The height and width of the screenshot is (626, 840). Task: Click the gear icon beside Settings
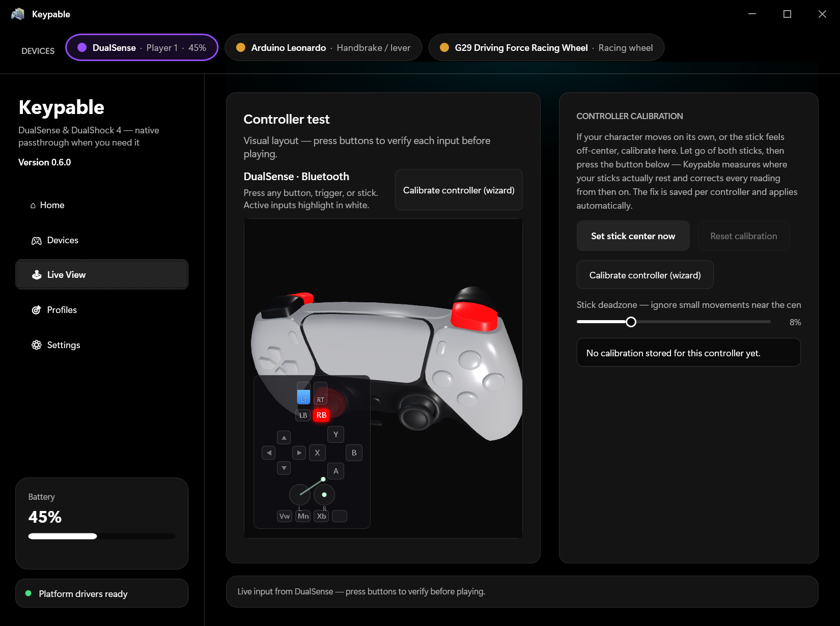pos(37,345)
